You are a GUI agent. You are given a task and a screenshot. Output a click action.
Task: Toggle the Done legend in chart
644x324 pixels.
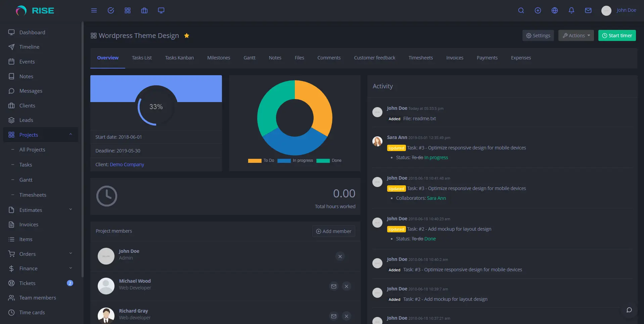329,160
